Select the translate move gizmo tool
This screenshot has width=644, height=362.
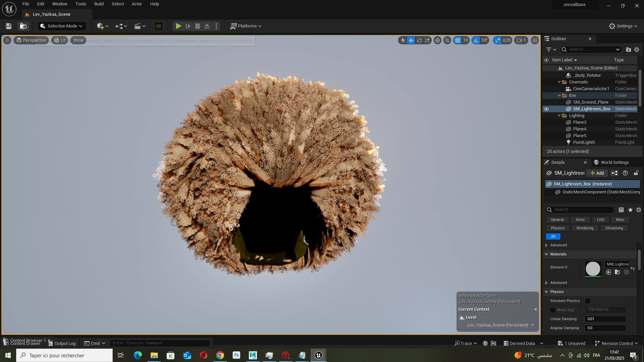411,40
